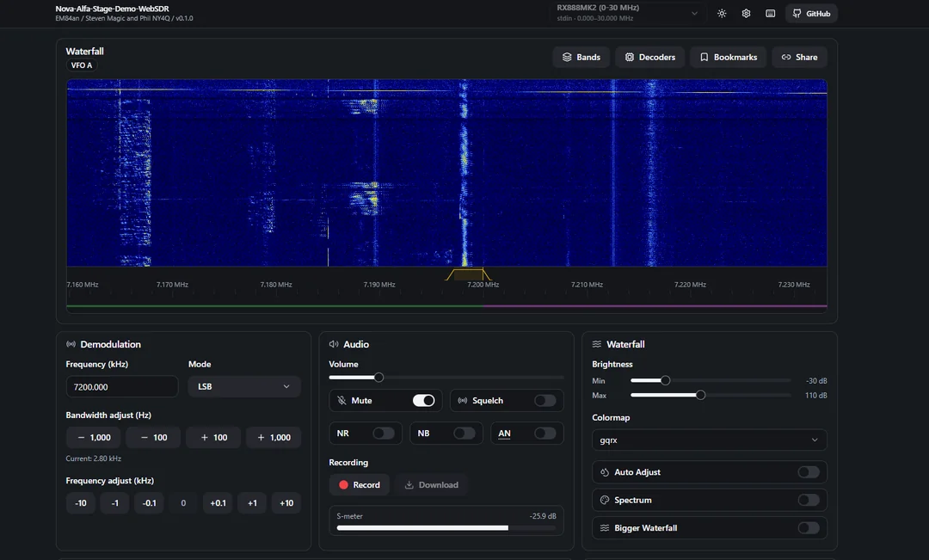
Task: Click the Record button
Action: pyautogui.click(x=359, y=484)
